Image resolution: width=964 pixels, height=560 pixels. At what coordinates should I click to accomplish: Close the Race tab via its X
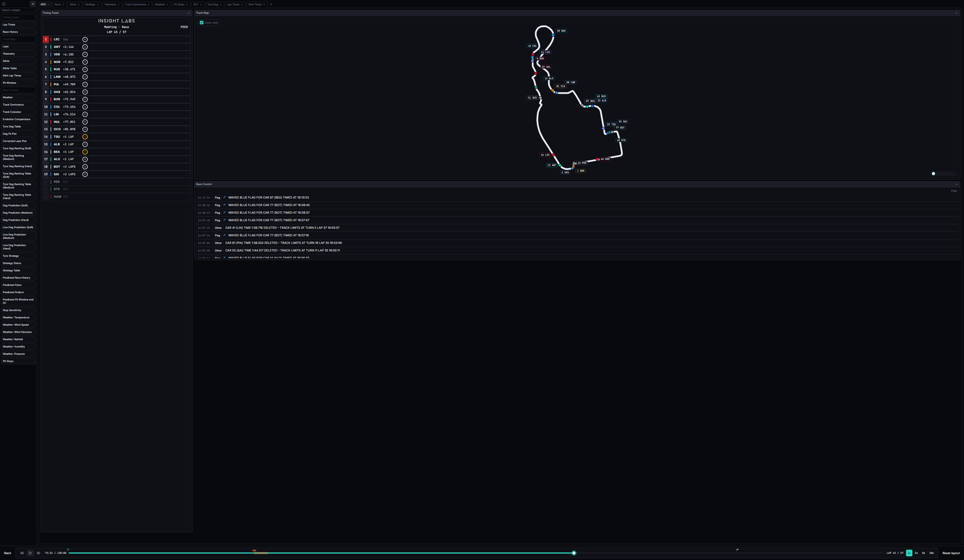[x=63, y=4]
